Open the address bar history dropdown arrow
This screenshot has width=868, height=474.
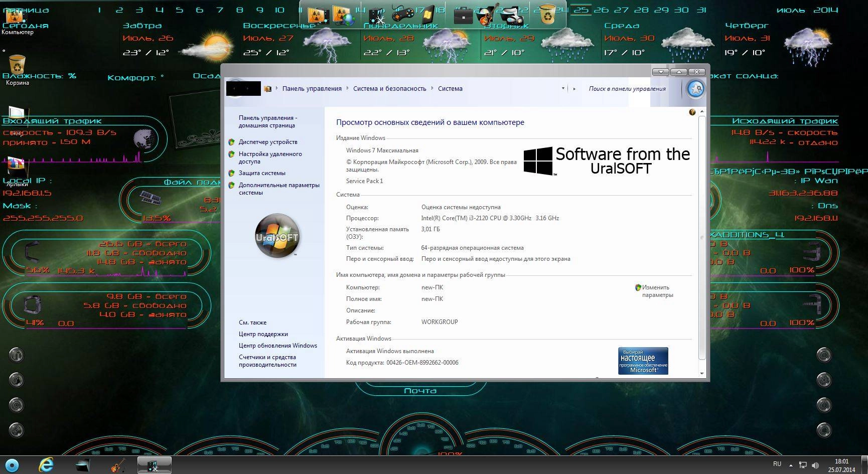[x=562, y=89]
